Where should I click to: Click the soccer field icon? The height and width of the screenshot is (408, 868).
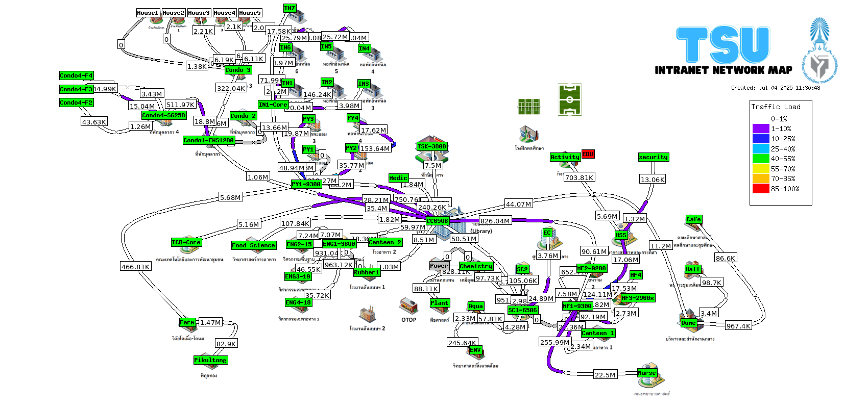coord(570,100)
